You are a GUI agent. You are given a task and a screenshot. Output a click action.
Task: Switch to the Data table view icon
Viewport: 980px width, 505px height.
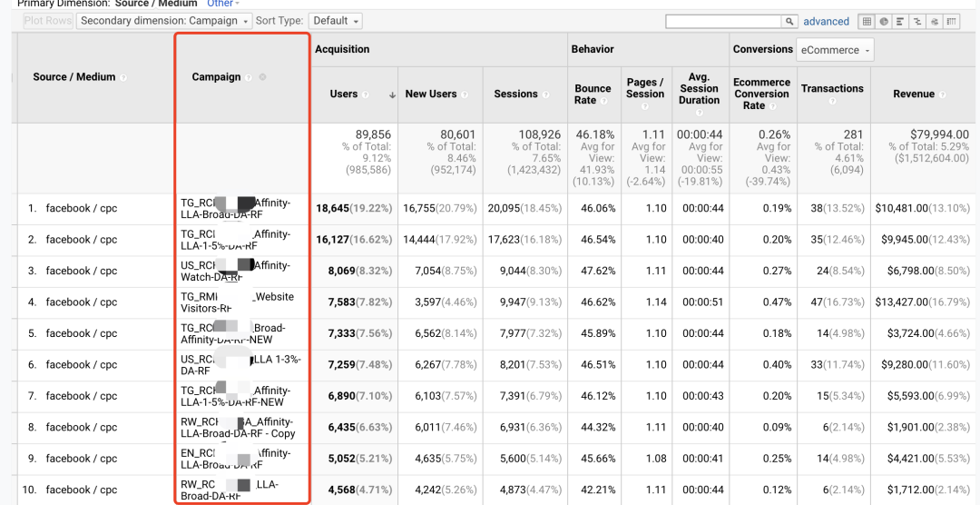click(867, 21)
